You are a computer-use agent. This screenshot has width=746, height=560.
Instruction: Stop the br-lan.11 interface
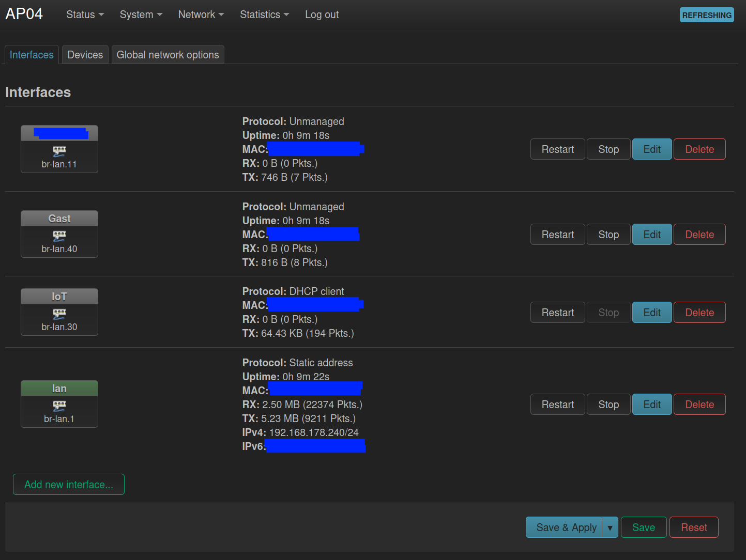tap(608, 149)
